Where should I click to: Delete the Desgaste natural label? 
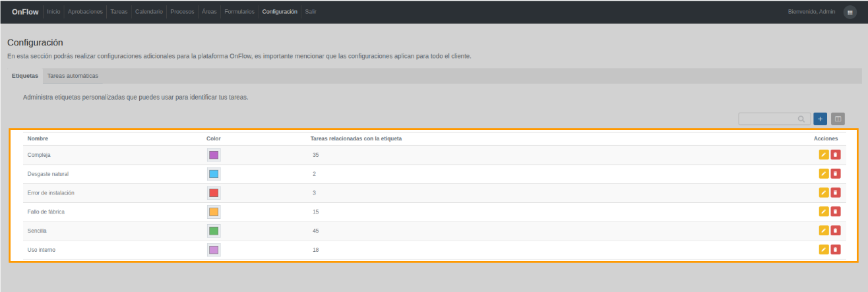[835, 174]
